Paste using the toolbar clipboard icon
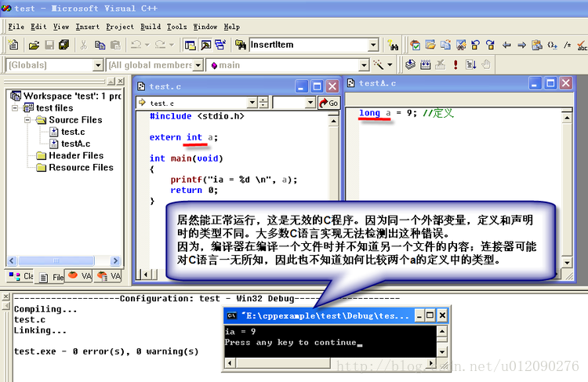Screen dimensions: 588x382 coord(115,45)
